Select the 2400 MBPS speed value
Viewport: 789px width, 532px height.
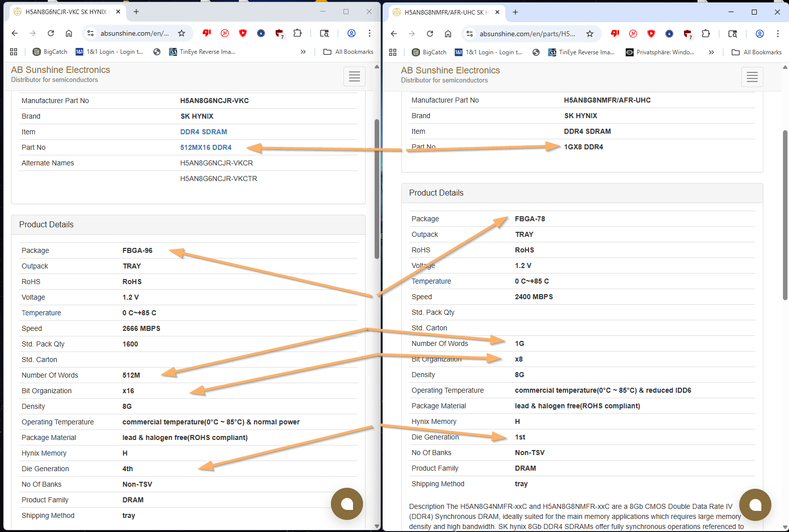534,297
